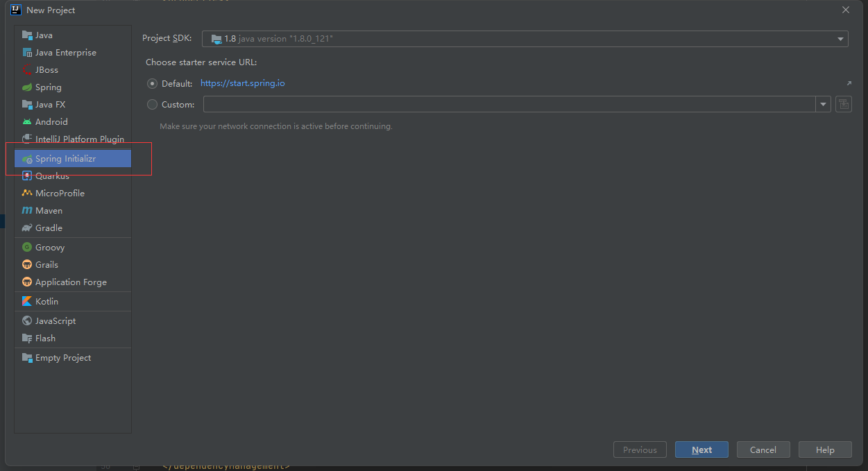The image size is (868, 471).
Task: Click the Next button
Action: coord(701,449)
